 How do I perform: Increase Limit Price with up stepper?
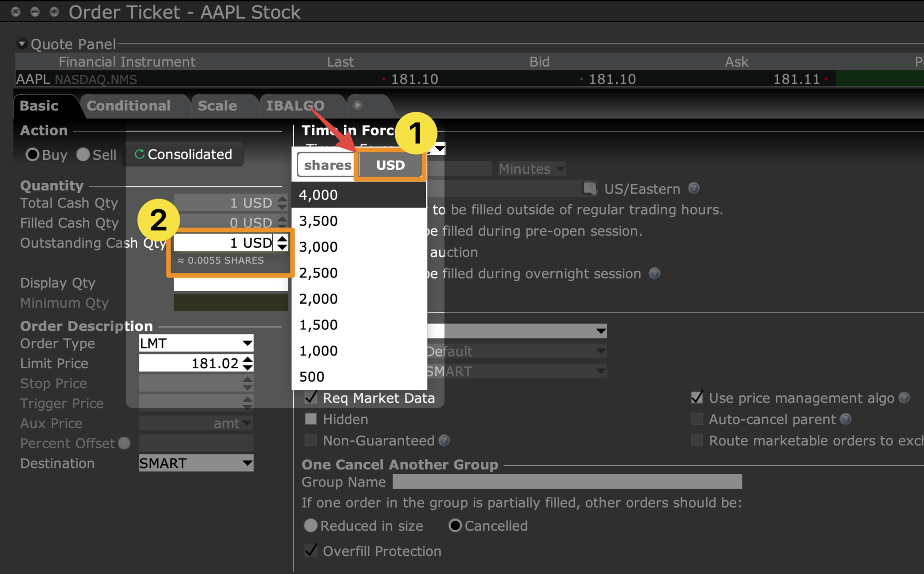247,360
